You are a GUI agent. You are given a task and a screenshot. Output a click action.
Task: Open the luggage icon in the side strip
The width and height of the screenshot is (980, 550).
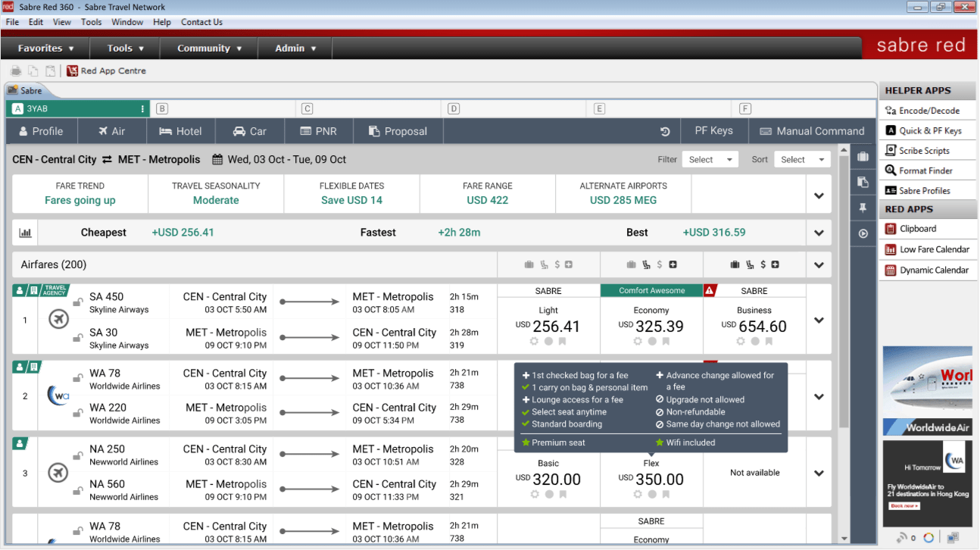(863, 157)
